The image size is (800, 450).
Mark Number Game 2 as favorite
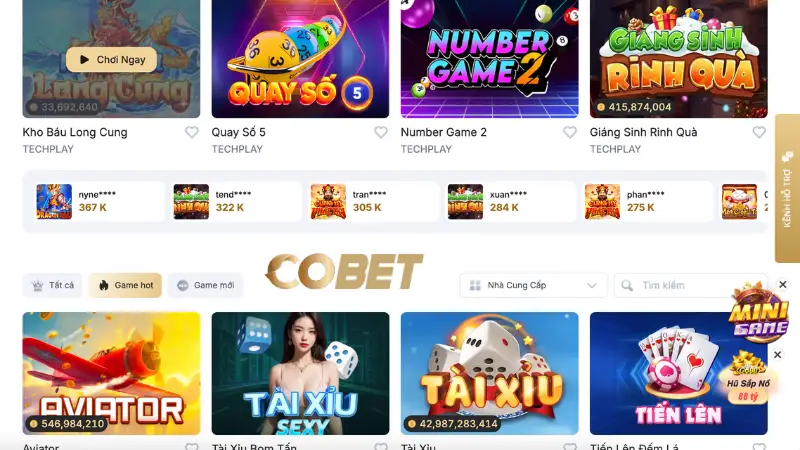(570, 132)
